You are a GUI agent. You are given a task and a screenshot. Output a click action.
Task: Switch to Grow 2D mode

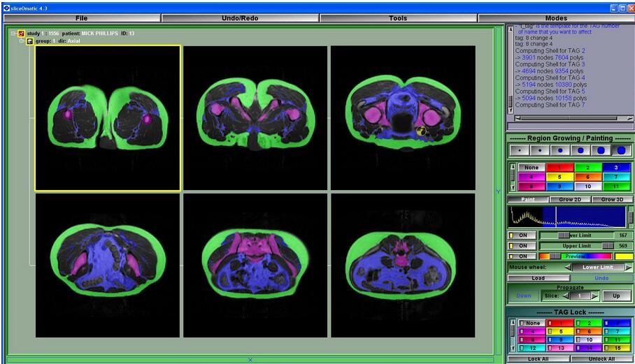(570, 199)
